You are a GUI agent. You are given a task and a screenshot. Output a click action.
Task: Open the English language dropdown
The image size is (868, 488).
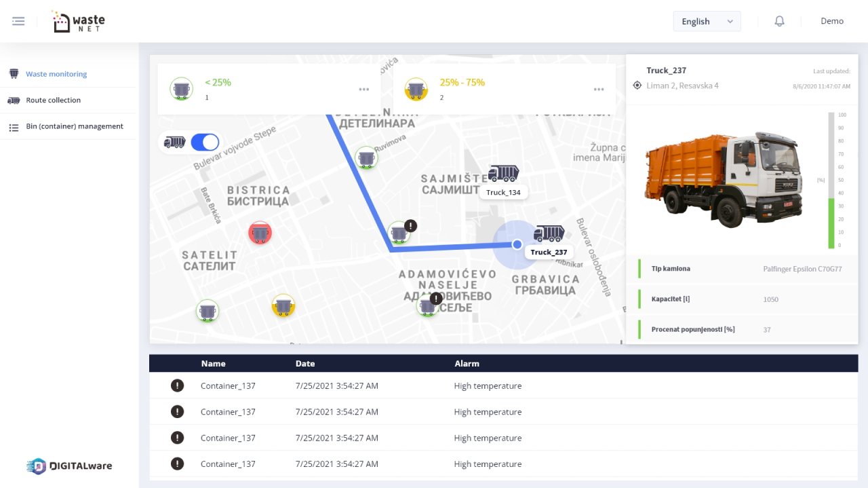tap(707, 21)
